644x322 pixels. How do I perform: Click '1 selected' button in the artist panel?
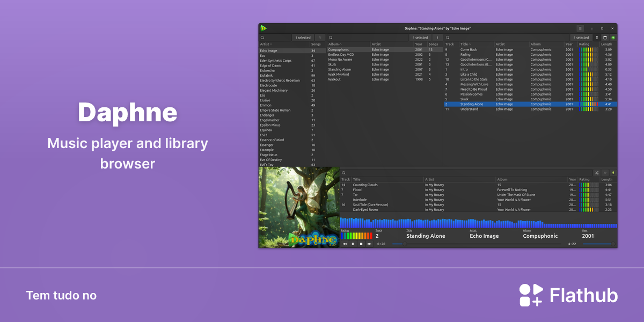(303, 38)
